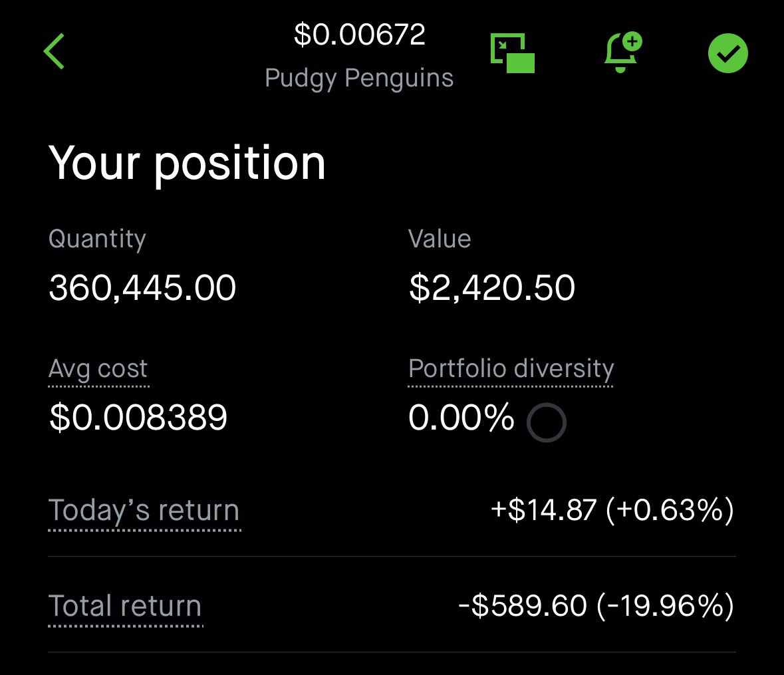The width and height of the screenshot is (784, 675).
Task: Open the Portfolio diversity explanation
Action: coord(511,369)
